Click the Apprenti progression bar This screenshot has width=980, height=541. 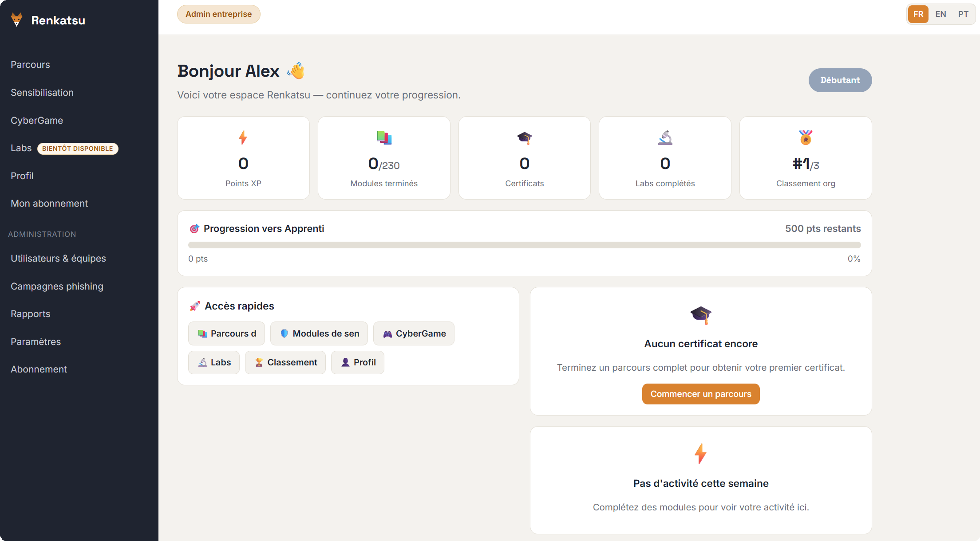(524, 245)
